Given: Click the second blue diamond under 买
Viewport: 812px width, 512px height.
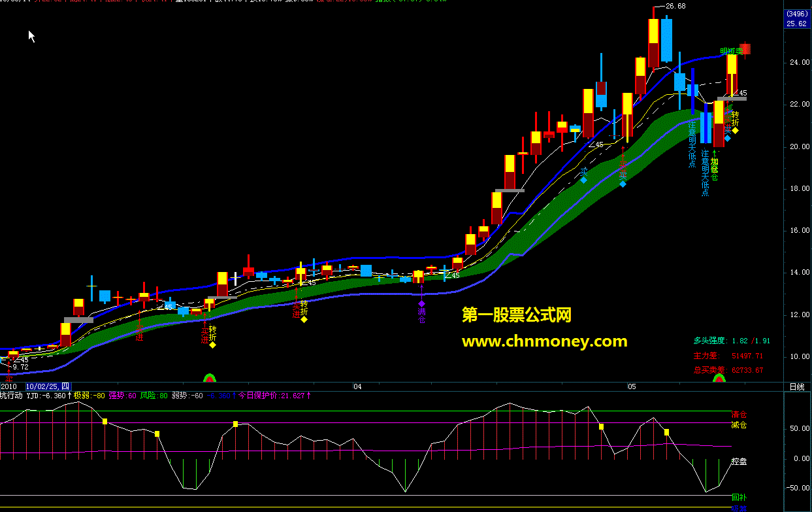Looking at the screenshot, I should point(623,184).
